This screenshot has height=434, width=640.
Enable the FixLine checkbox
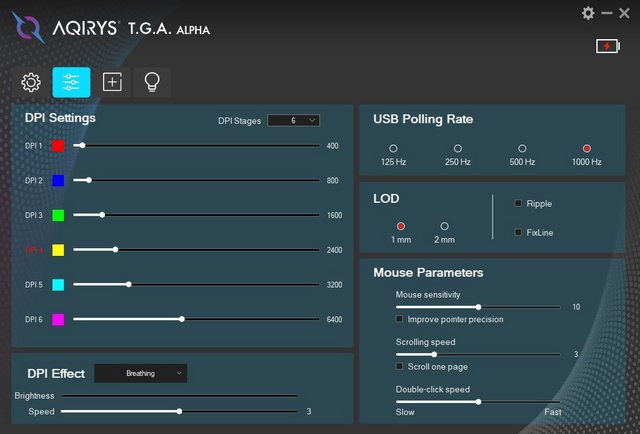pos(518,232)
